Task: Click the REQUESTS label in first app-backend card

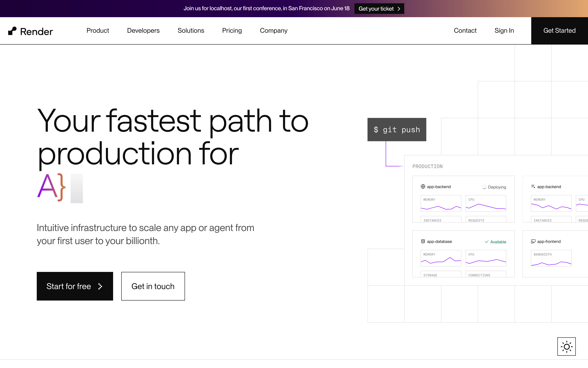Action: click(476, 221)
